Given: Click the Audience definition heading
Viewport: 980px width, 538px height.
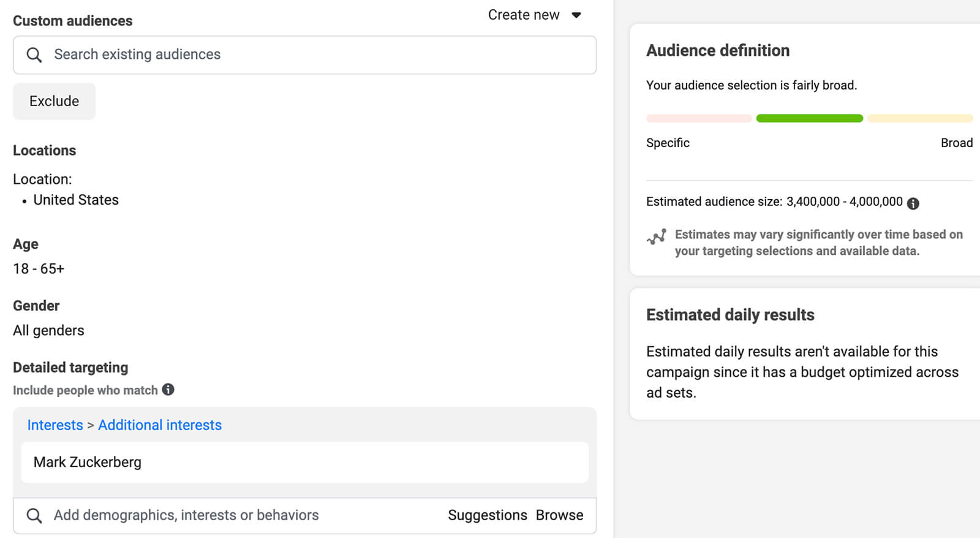Looking at the screenshot, I should 718,50.
